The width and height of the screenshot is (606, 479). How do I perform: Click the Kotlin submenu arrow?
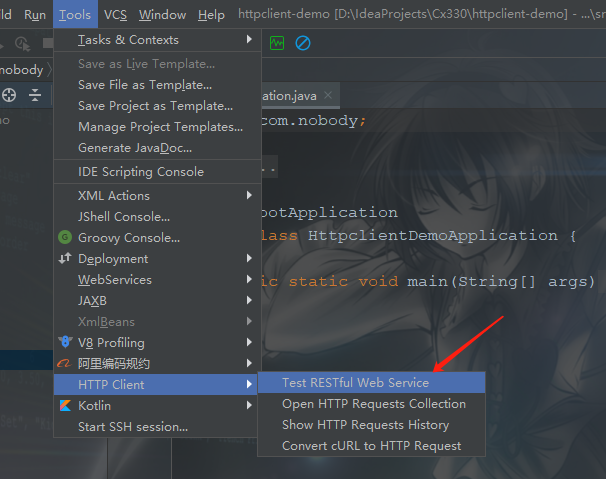point(249,405)
